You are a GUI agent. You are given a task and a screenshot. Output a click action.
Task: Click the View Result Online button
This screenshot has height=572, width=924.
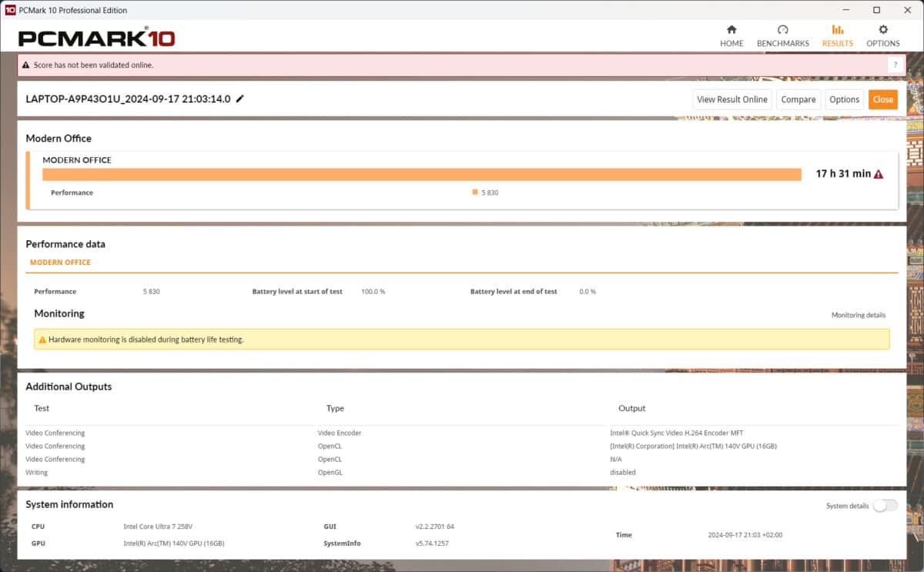[x=732, y=99]
